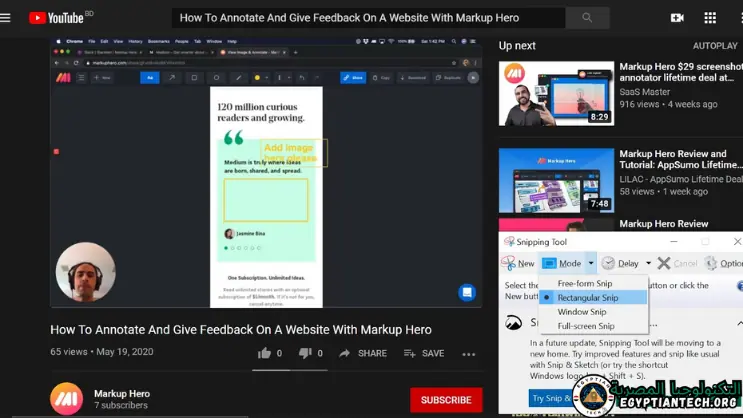Open the more actions ellipsis under the video
Viewport: 743px width, 418px height.
pos(468,353)
